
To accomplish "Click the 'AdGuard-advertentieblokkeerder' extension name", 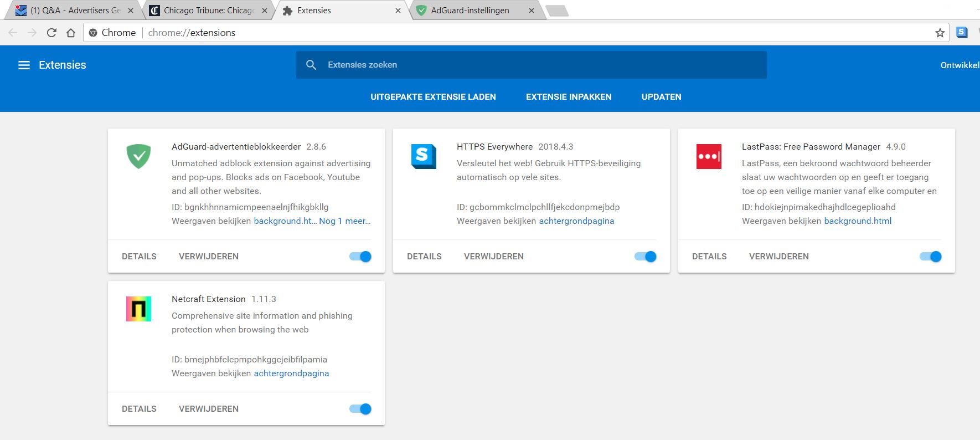I will click(236, 147).
